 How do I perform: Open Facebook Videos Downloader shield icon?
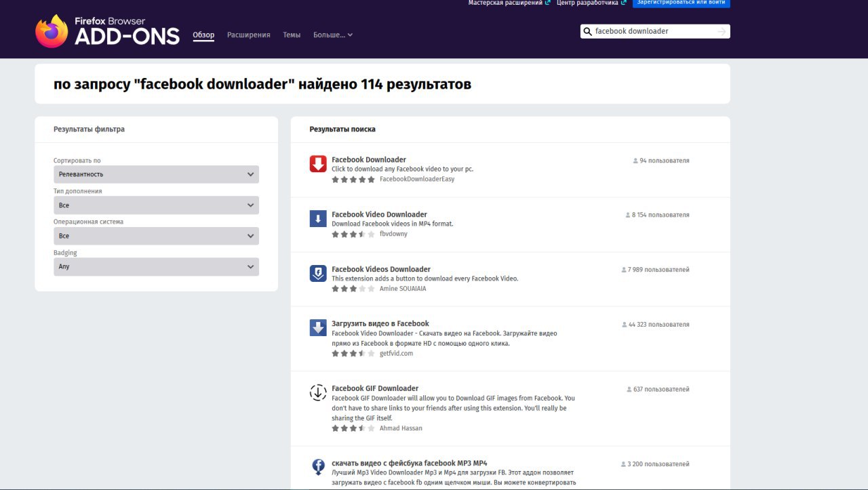click(x=318, y=273)
